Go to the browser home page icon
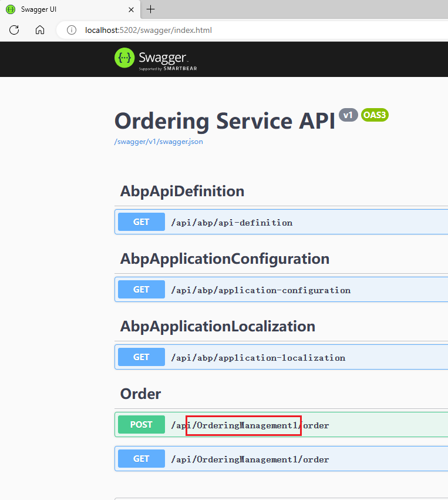 40,30
